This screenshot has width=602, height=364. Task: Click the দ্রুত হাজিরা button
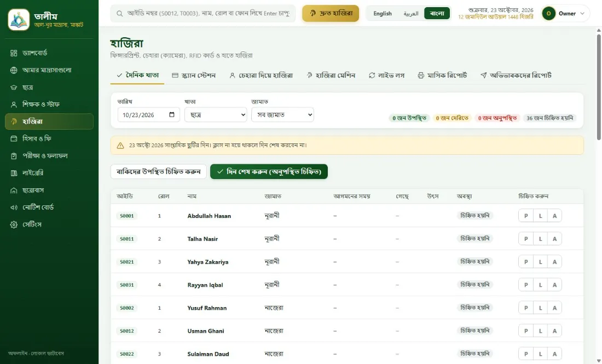pyautogui.click(x=331, y=14)
